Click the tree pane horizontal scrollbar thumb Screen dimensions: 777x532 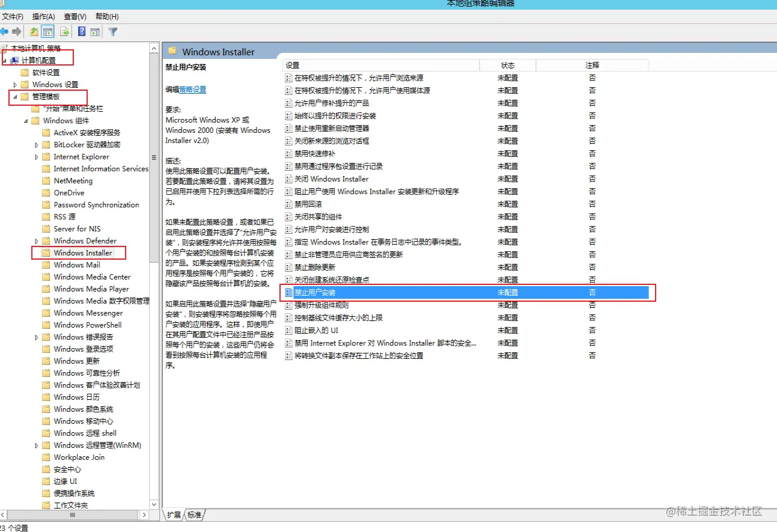tap(73, 515)
